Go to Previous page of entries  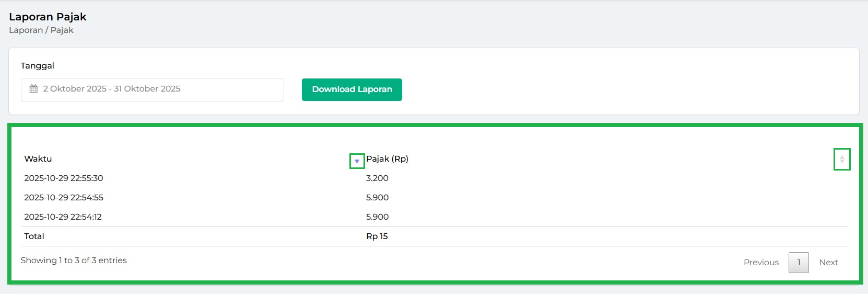(760, 263)
